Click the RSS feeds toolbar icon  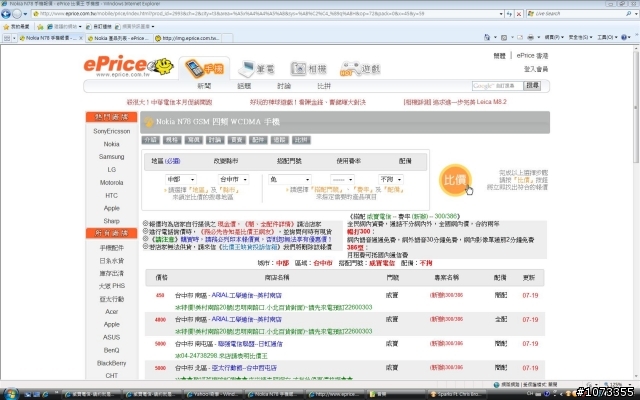click(x=504, y=37)
